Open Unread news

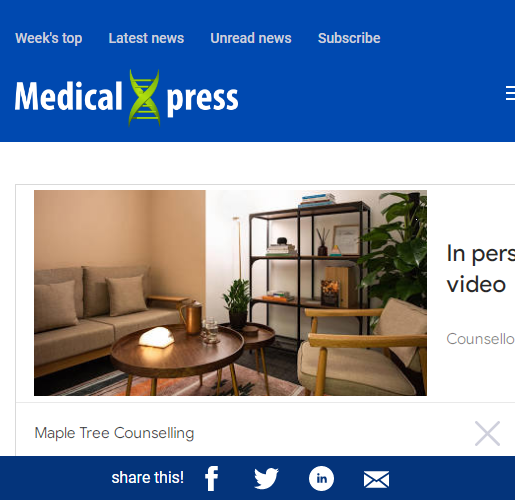tap(251, 38)
